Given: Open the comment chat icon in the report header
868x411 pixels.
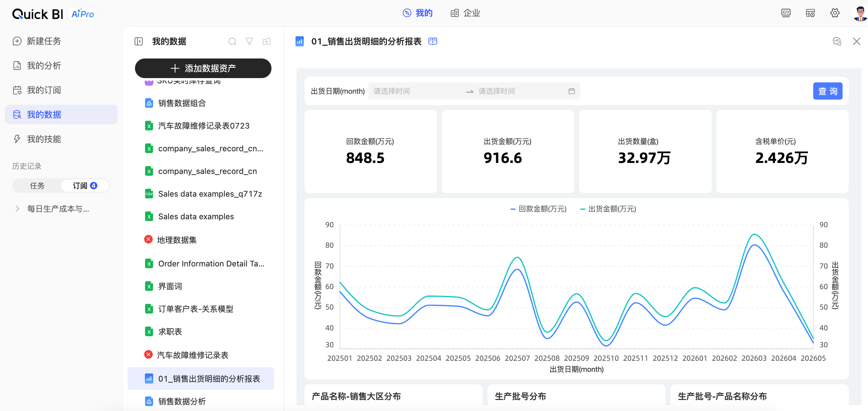Looking at the screenshot, I should click(837, 41).
